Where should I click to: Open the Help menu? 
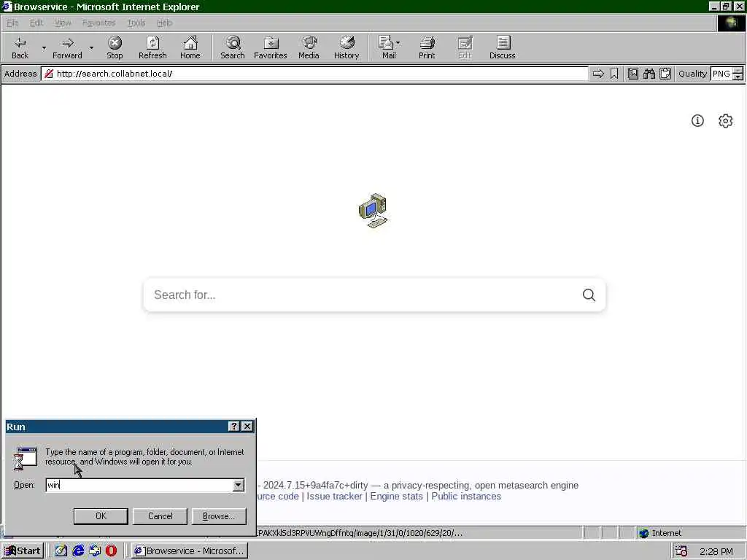164,23
